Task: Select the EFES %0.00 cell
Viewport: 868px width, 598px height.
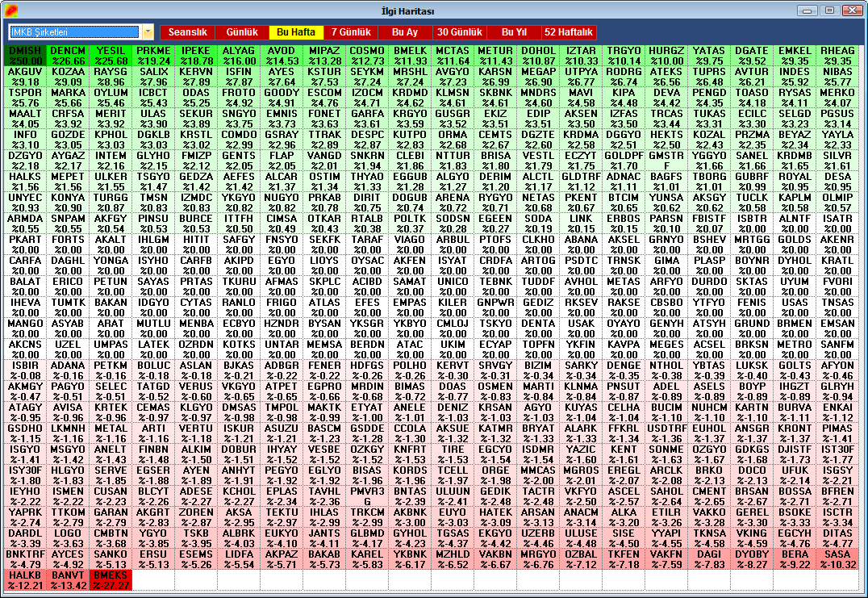Action: [367, 307]
